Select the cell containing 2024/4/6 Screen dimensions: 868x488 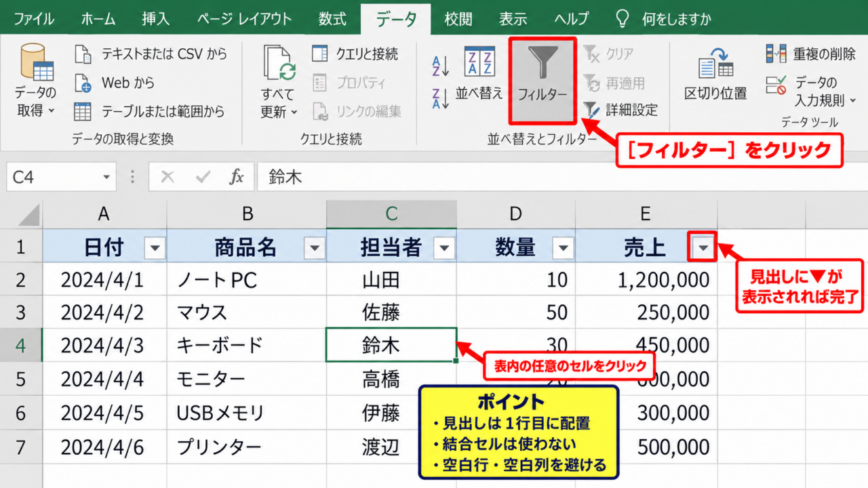coord(104,447)
